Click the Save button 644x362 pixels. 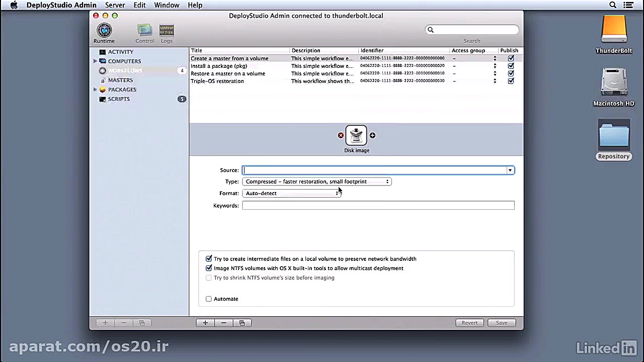click(502, 323)
